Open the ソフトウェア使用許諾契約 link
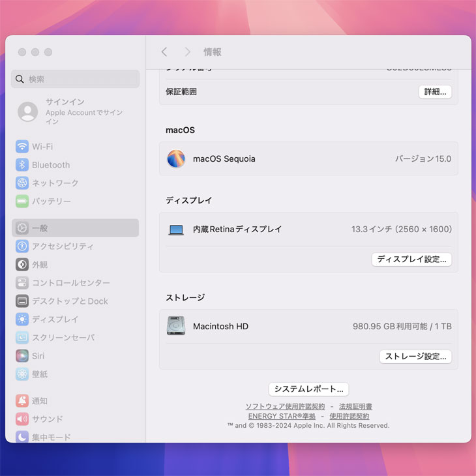This screenshot has width=476, height=476. coord(285,406)
